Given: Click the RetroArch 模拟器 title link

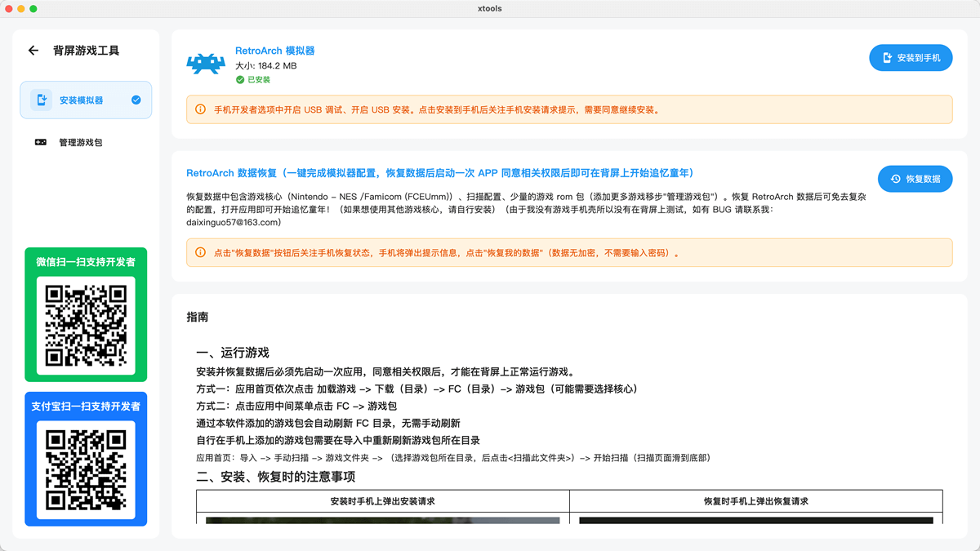Looking at the screenshot, I should [274, 51].
